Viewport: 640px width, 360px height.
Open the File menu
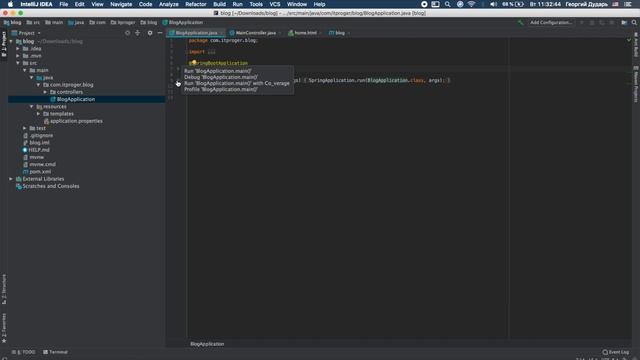pos(64,4)
